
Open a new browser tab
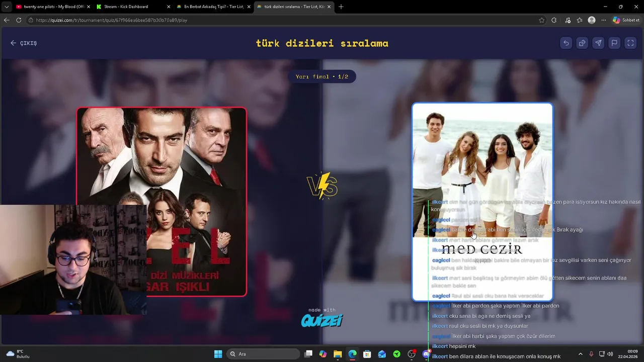click(x=341, y=7)
